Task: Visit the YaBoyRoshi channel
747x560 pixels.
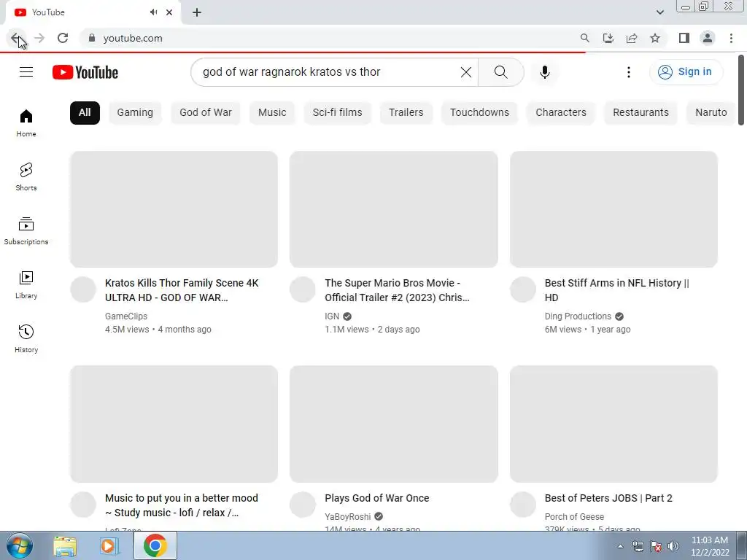Action: pyautogui.click(x=348, y=517)
